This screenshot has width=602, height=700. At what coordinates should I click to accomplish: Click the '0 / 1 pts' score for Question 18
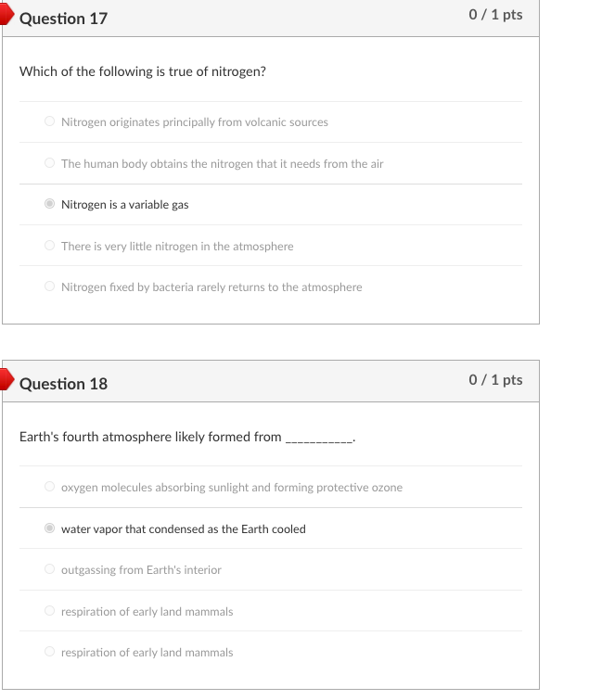point(495,380)
